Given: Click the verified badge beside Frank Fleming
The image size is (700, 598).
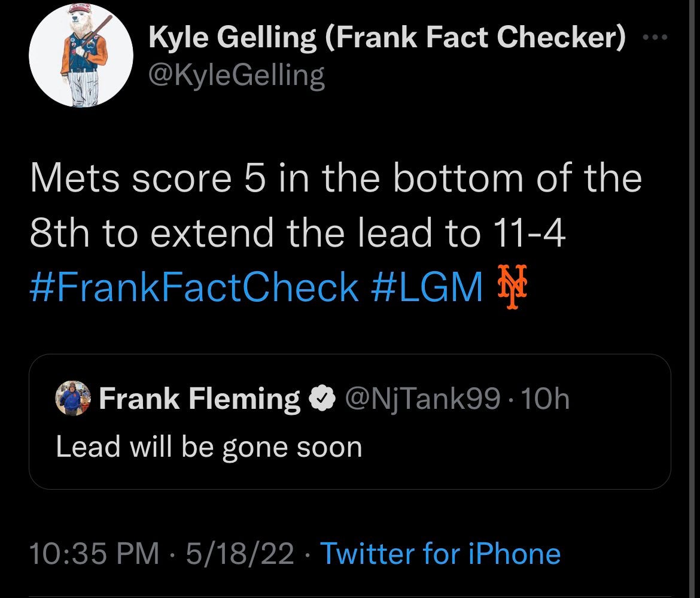Looking at the screenshot, I should pos(321,399).
